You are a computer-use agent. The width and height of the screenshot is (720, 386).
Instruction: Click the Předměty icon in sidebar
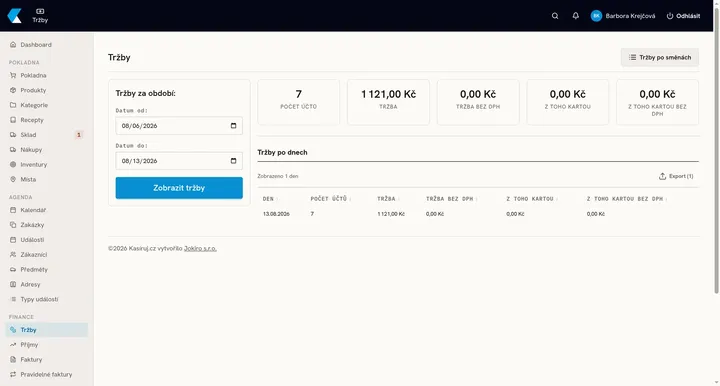click(13, 269)
